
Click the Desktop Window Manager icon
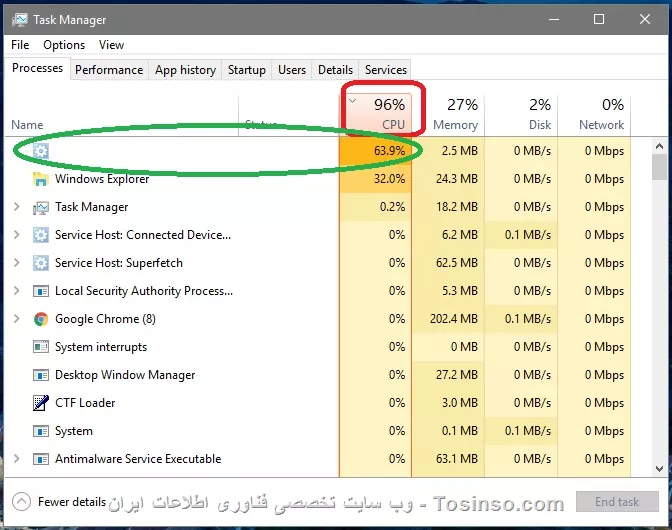tap(41, 375)
